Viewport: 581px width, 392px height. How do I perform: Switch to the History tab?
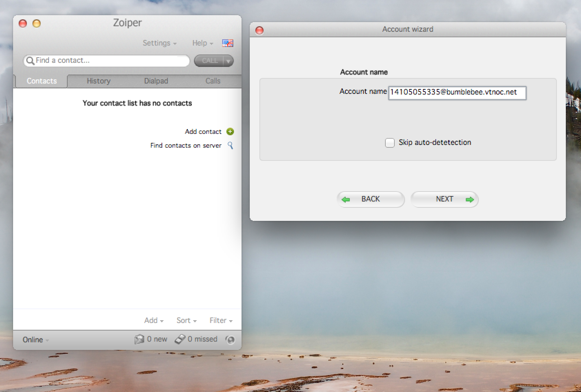pos(99,81)
